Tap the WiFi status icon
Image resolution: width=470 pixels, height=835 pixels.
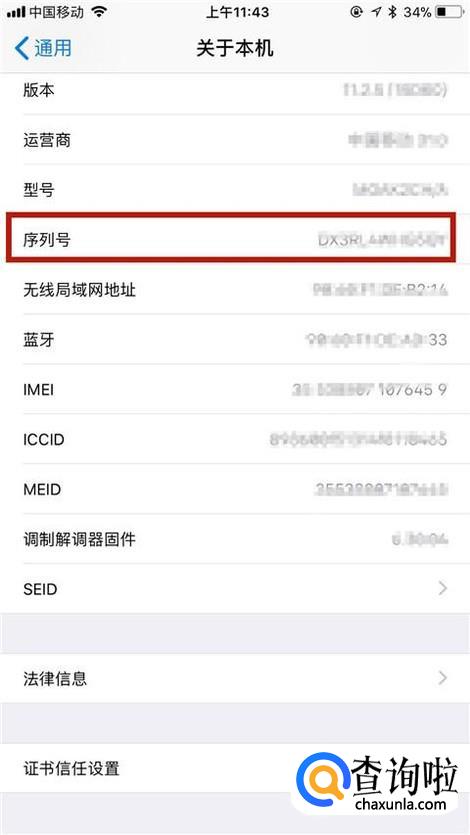pos(99,12)
